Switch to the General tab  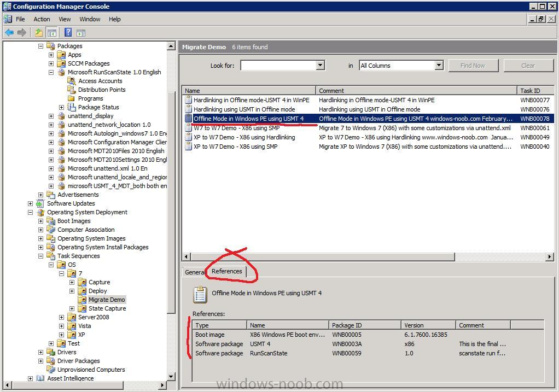point(195,272)
